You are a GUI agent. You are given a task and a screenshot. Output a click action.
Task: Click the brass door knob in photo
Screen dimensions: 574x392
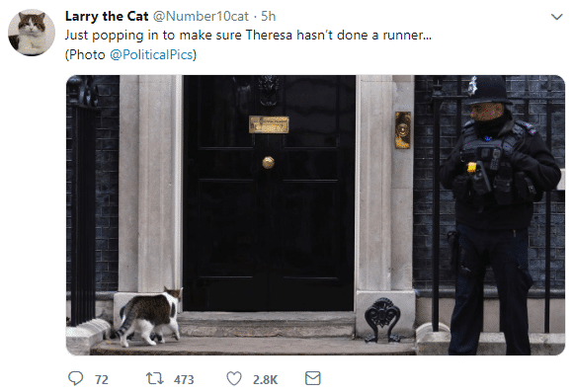click(269, 163)
